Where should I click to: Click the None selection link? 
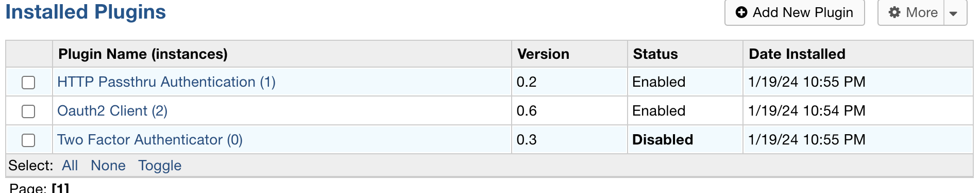coord(108,166)
